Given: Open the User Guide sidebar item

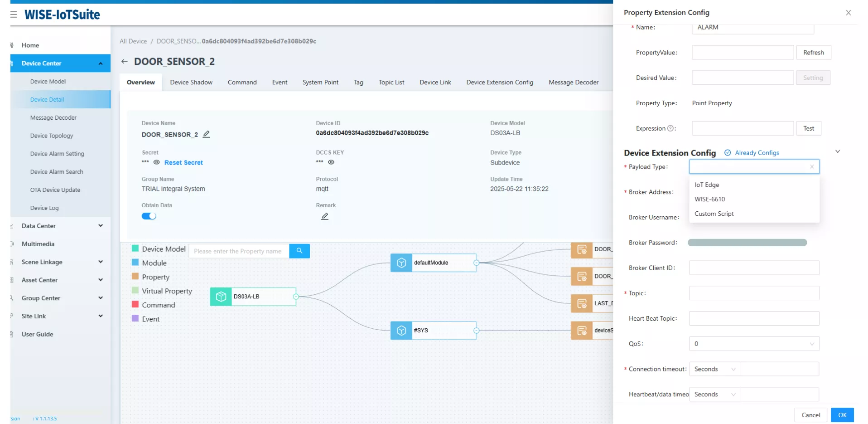Looking at the screenshot, I should pyautogui.click(x=37, y=334).
